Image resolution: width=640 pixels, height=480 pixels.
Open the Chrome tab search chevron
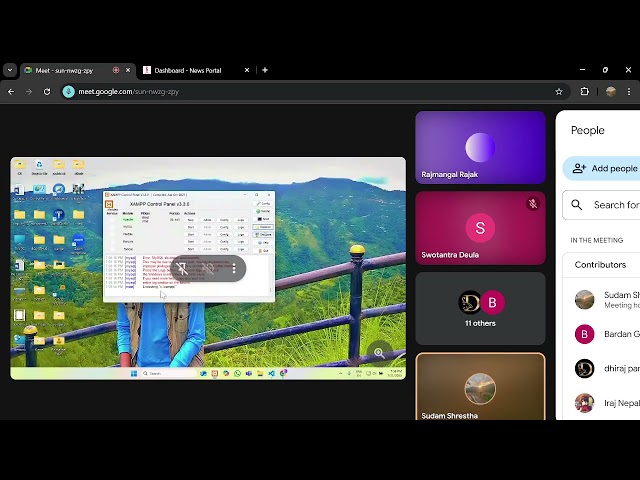point(10,70)
